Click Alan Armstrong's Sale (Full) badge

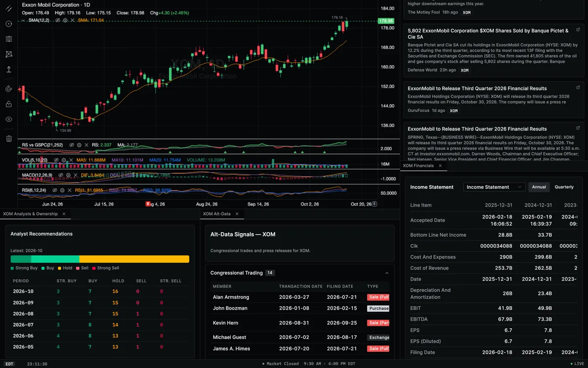(378, 297)
